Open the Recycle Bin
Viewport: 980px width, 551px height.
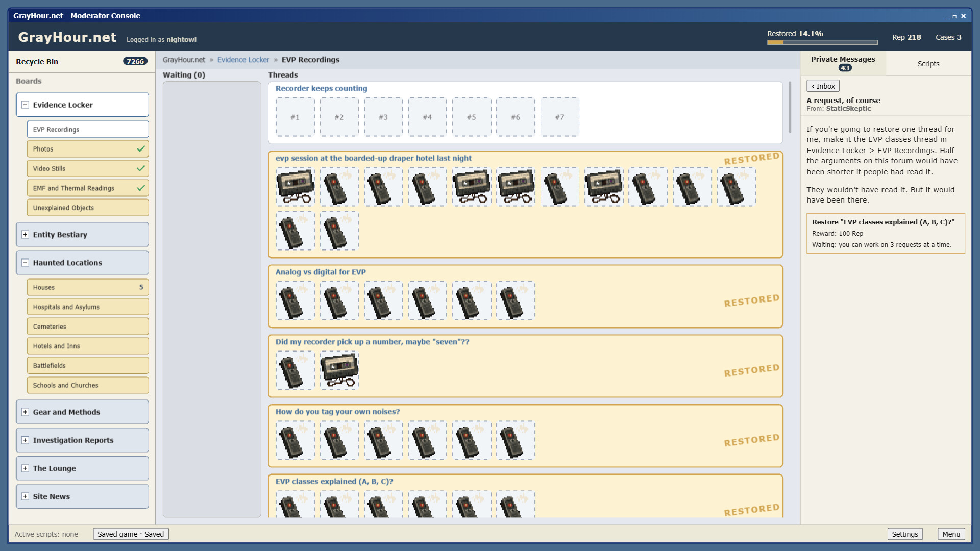coord(82,62)
